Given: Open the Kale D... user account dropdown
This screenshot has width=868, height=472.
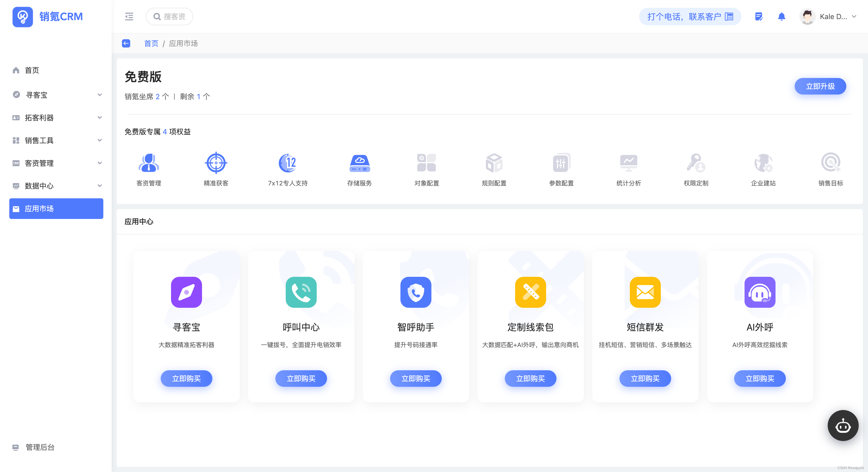Looking at the screenshot, I should tap(828, 17).
